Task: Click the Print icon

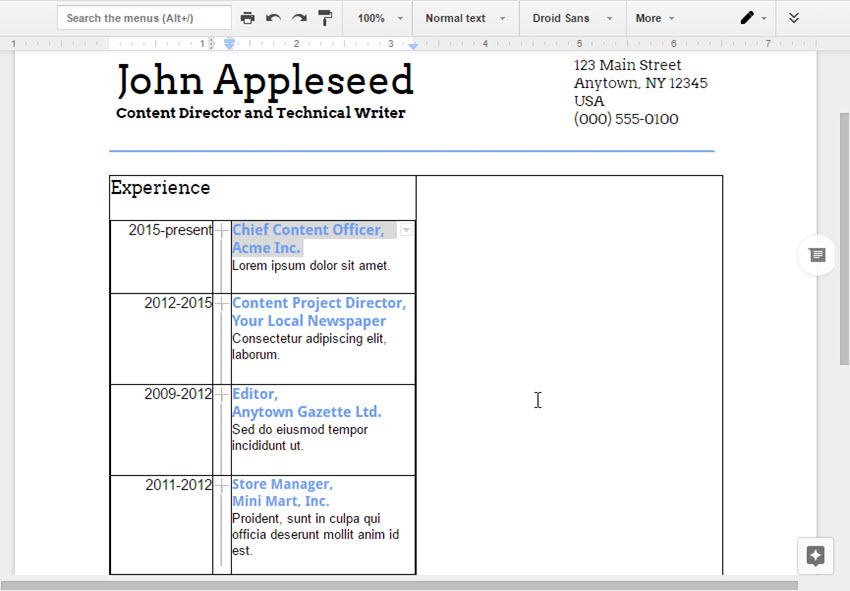Action: click(247, 18)
